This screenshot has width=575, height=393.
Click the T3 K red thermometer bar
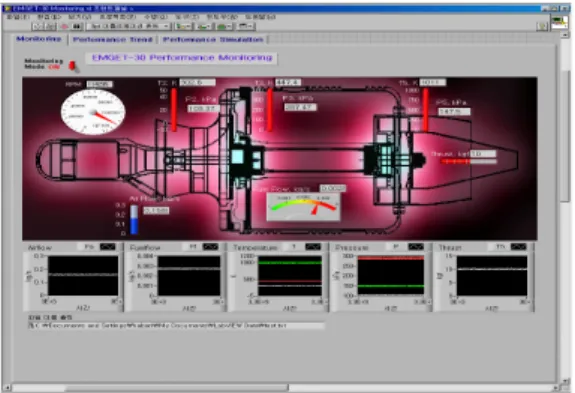[270, 109]
